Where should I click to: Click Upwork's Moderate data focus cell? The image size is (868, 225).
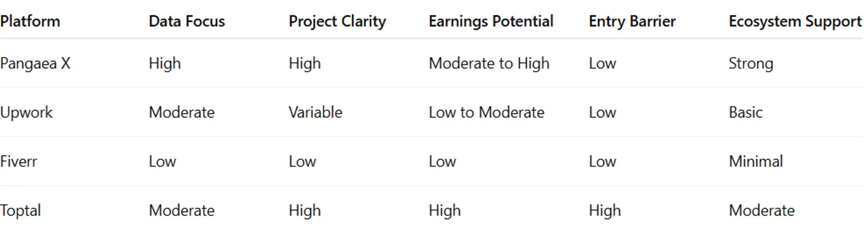[x=182, y=112]
